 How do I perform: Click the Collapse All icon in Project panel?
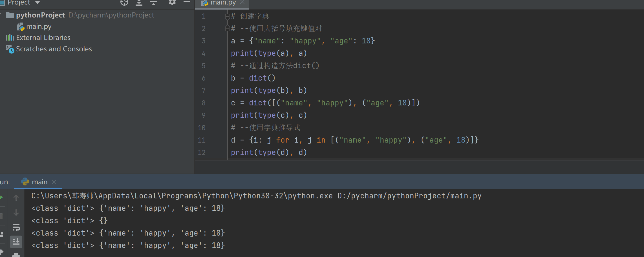pos(153,3)
